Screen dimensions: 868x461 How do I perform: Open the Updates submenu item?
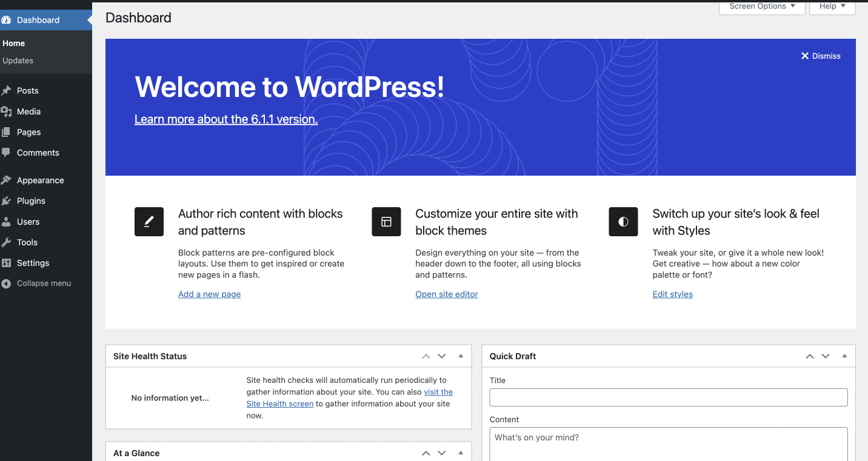click(x=18, y=61)
